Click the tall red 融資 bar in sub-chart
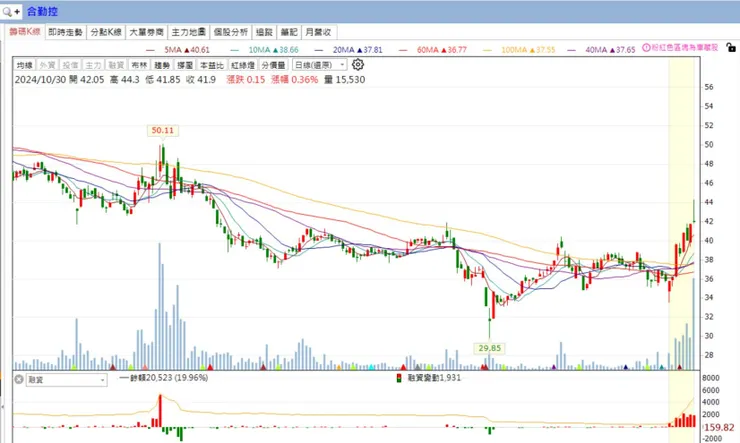 pyautogui.click(x=160, y=411)
